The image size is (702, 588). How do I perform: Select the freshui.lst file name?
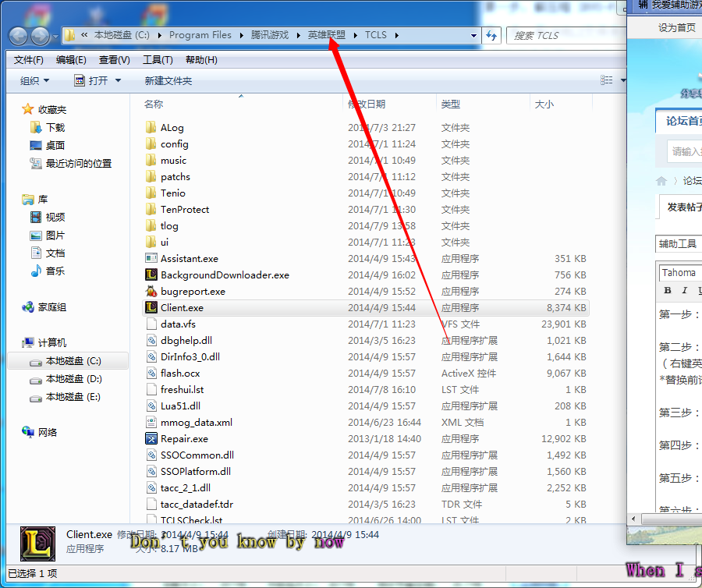(x=183, y=390)
